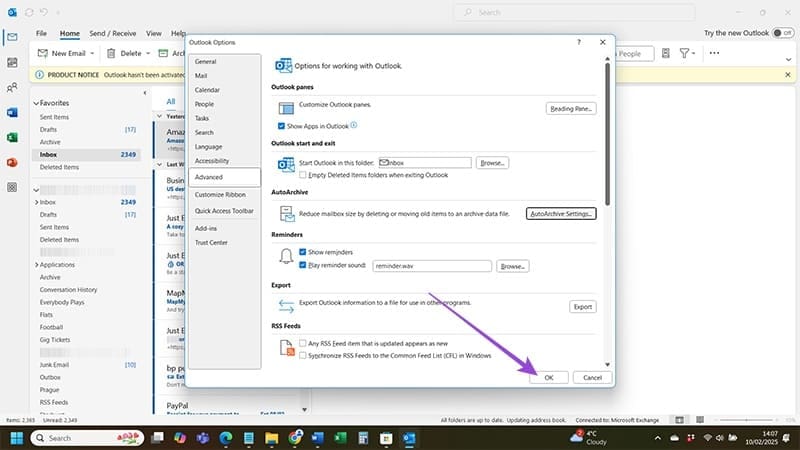Click the Undo icon in the title bar

pyautogui.click(x=44, y=12)
